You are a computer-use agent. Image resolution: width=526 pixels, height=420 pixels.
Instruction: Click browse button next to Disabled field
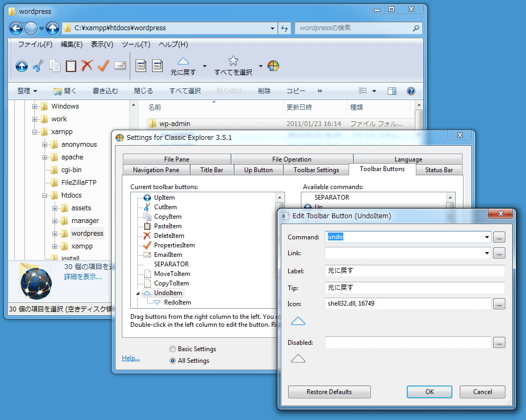coord(499,343)
